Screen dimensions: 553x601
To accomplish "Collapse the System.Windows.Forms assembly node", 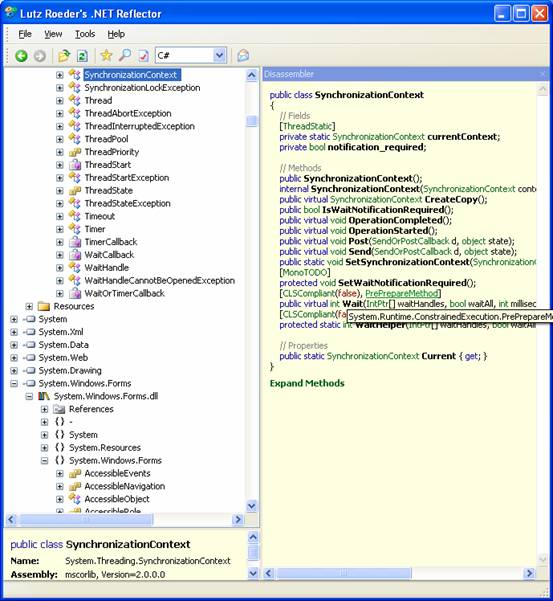I will pyautogui.click(x=14, y=383).
